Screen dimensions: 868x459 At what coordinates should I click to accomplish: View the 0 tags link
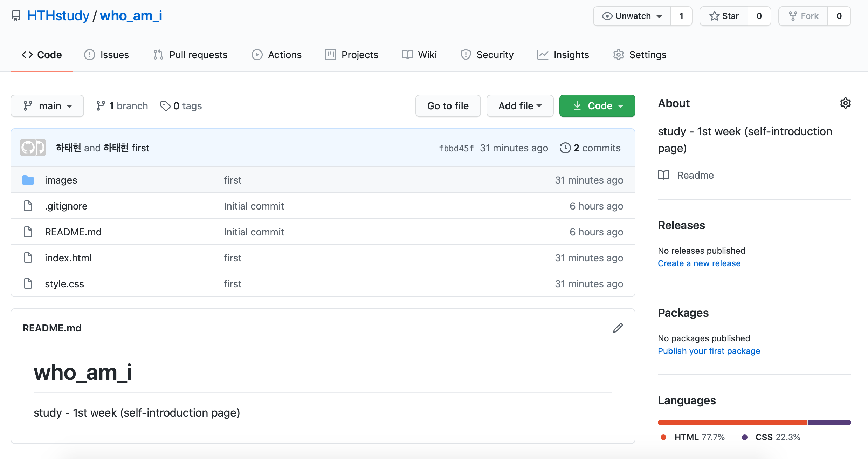[181, 106]
